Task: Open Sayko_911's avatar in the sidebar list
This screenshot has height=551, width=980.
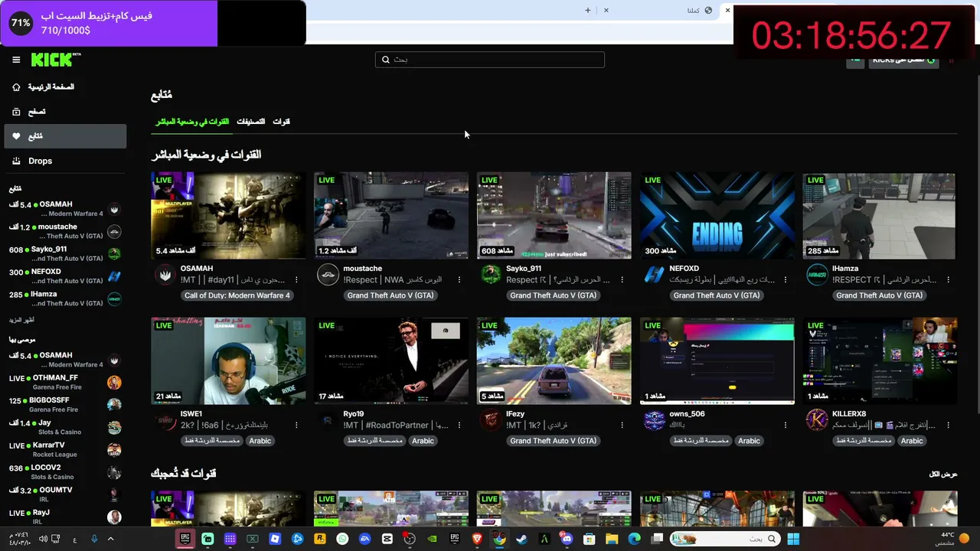Action: [114, 254]
